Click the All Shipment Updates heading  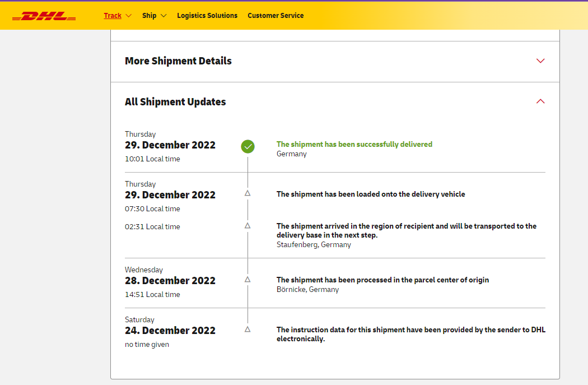[175, 102]
